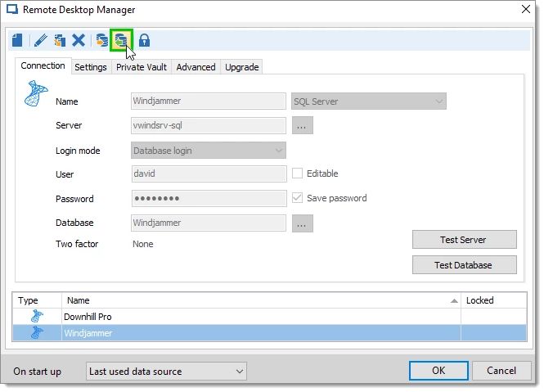This screenshot has width=544, height=392.
Task: Click the User field david
Action: 209,173
